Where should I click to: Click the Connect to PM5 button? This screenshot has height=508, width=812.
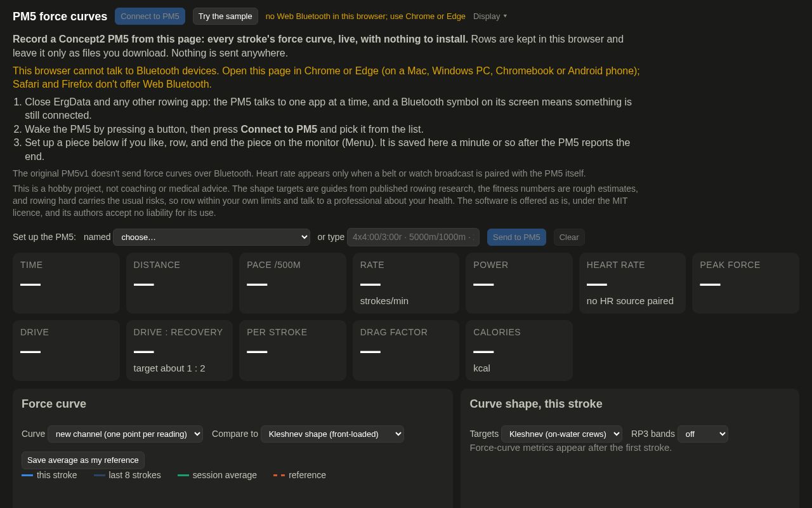(x=150, y=16)
